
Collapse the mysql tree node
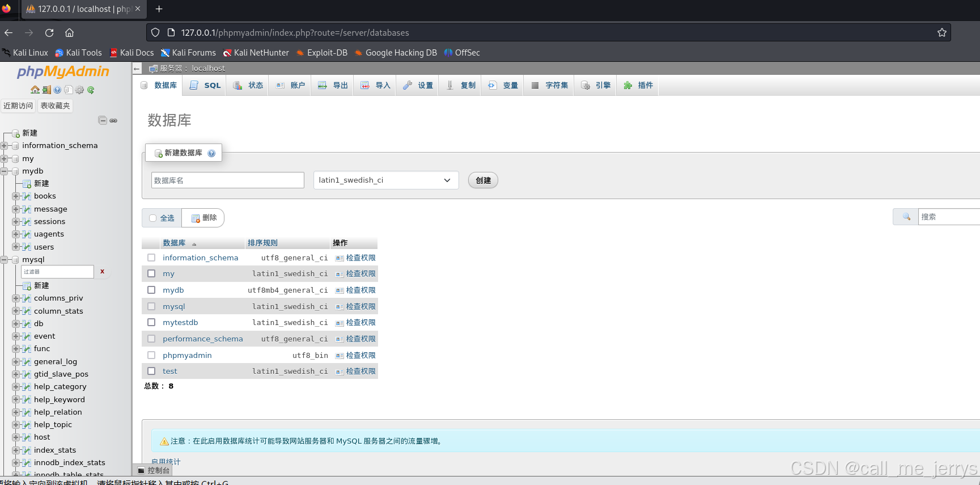pos(4,260)
